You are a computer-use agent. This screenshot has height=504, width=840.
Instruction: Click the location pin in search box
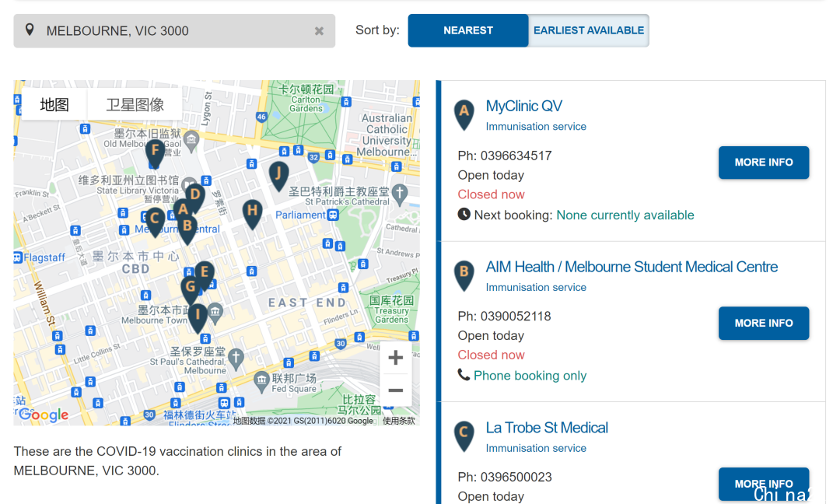tap(30, 30)
